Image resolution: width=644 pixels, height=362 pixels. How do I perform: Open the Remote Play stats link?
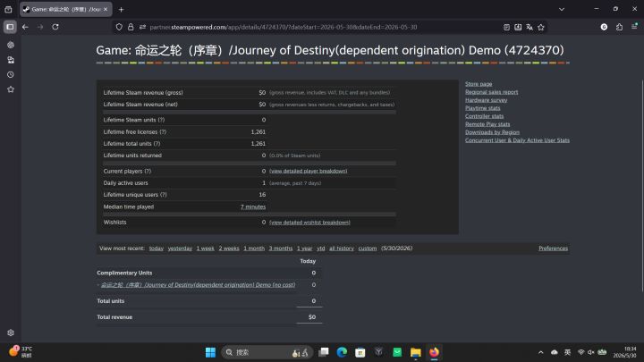coord(487,124)
